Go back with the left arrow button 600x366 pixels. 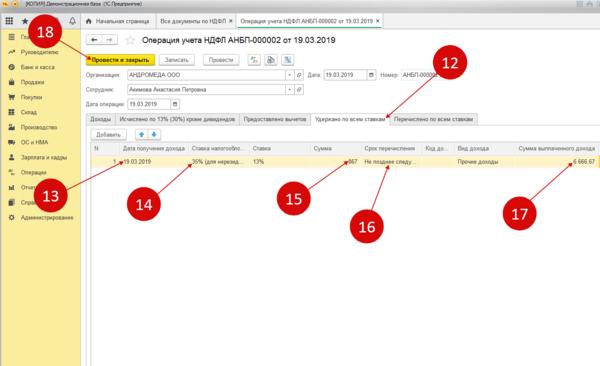95,40
